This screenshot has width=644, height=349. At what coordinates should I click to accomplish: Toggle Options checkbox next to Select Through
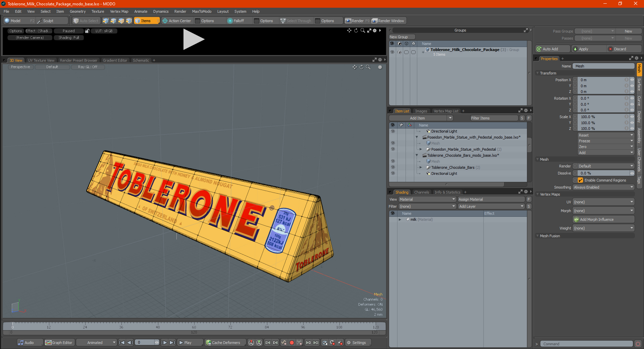[x=318, y=21]
